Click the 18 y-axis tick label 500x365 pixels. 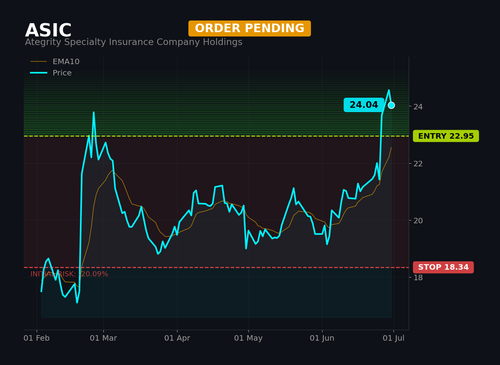coord(418,278)
